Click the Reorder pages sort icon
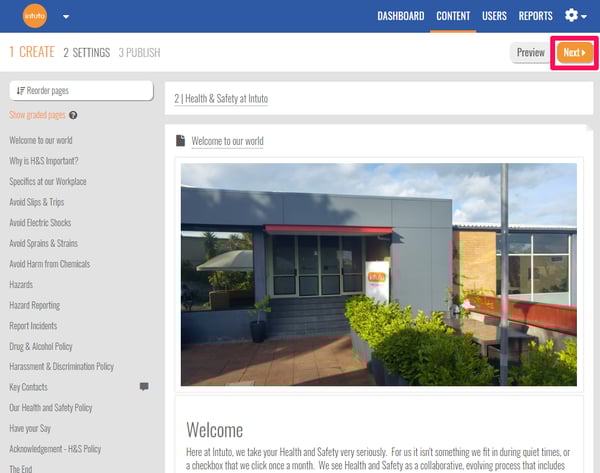Screen dimensions: 600x473 (x=20, y=91)
